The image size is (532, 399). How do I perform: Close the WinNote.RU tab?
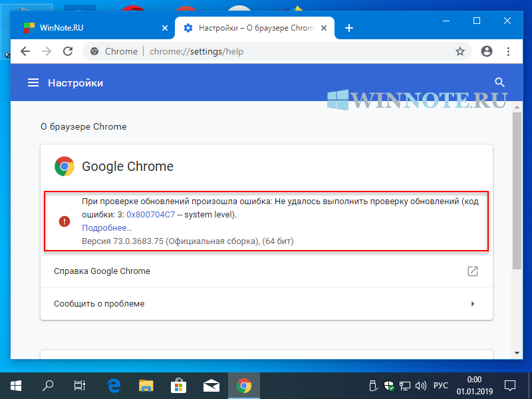[165, 28]
